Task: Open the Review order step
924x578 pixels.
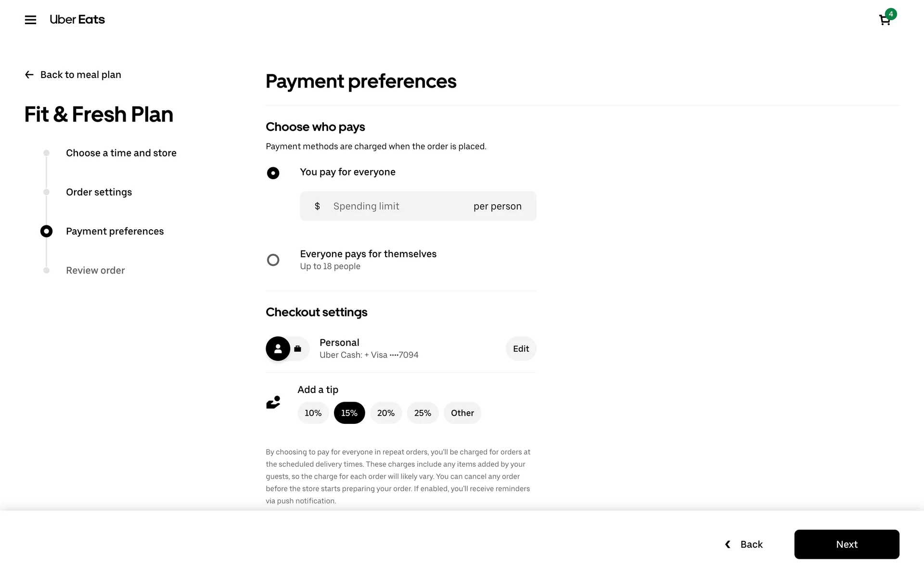Action: (95, 270)
